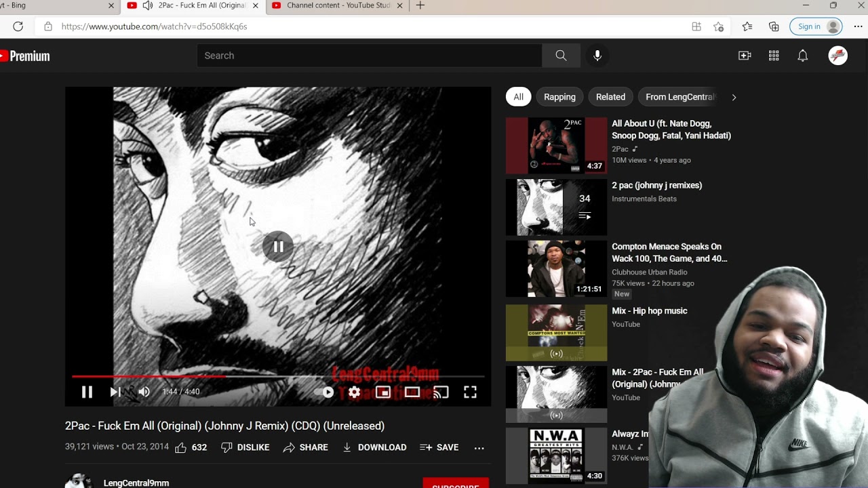Share the video
This screenshot has height=488, width=868.
305,447
